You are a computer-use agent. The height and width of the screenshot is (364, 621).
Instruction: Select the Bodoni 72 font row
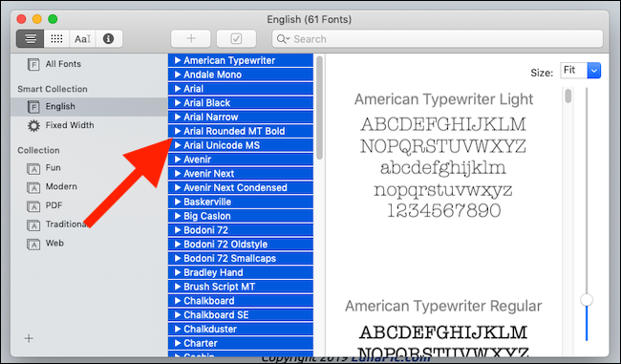241,230
